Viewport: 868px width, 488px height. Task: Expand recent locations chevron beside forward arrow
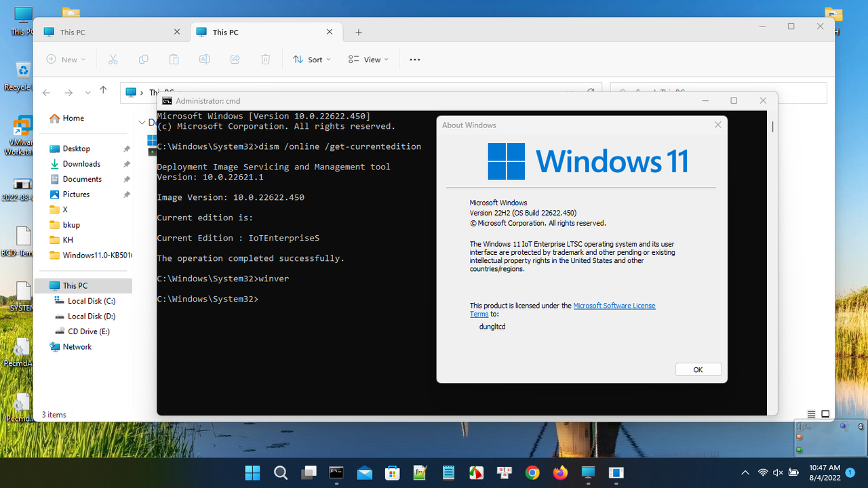coord(87,92)
